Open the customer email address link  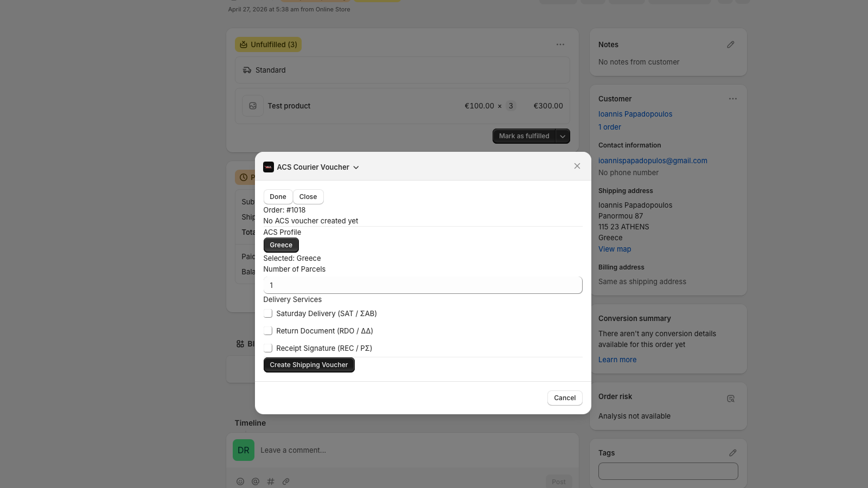tap(653, 160)
